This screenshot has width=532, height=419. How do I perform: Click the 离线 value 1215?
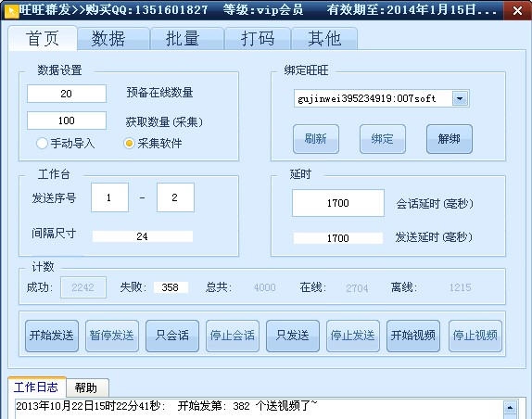point(460,287)
